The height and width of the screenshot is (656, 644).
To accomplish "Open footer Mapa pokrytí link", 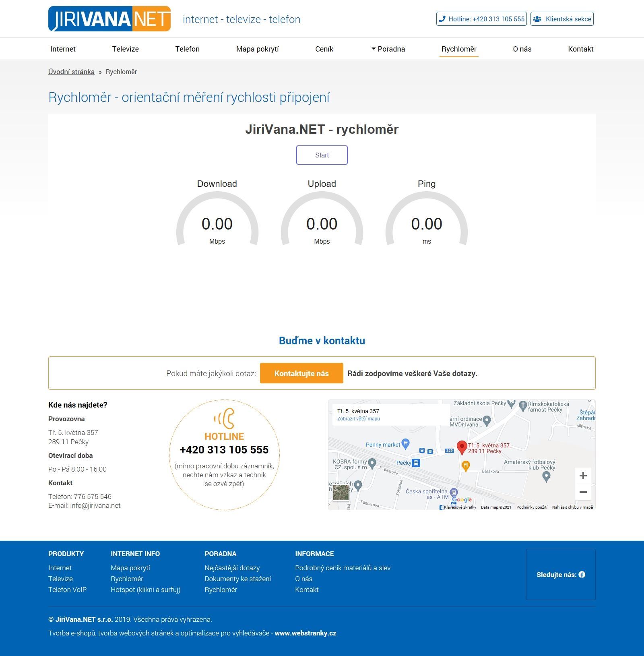I will click(x=130, y=568).
